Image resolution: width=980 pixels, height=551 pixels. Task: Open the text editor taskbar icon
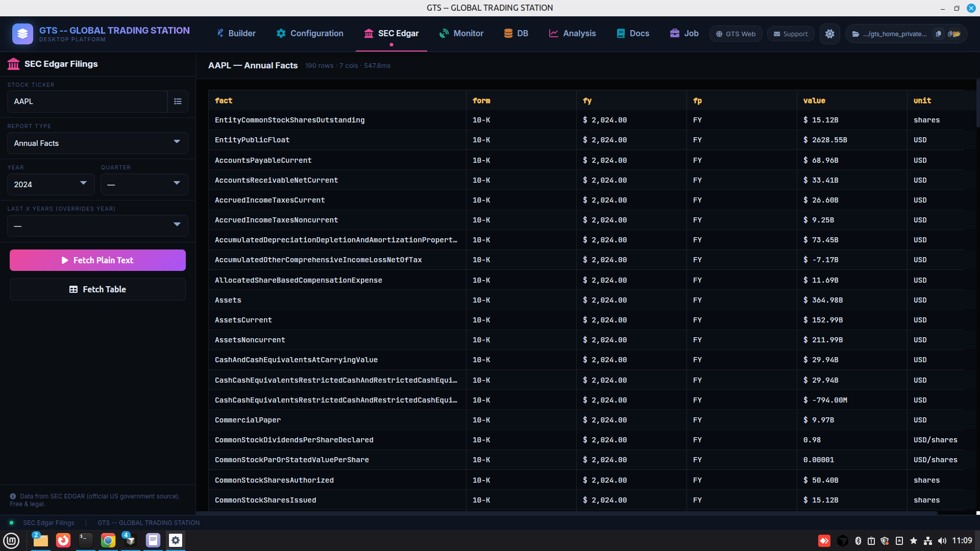coord(153,540)
